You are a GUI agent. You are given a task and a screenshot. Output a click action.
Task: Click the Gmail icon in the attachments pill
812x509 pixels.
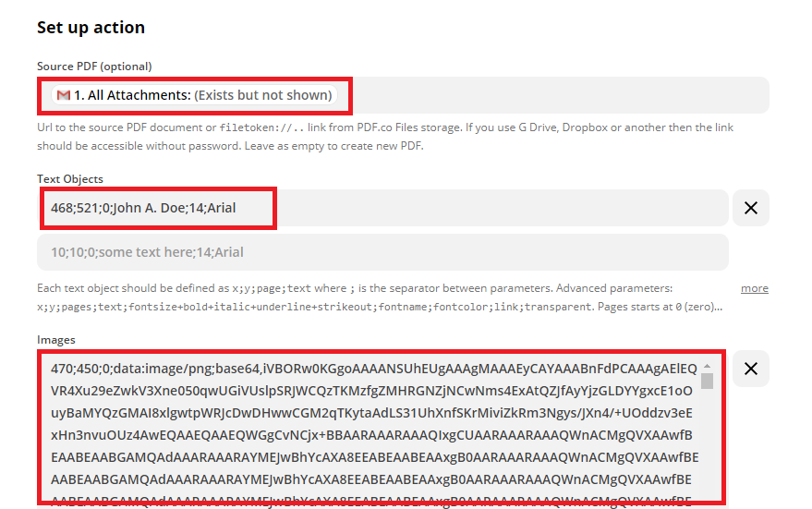(x=63, y=95)
